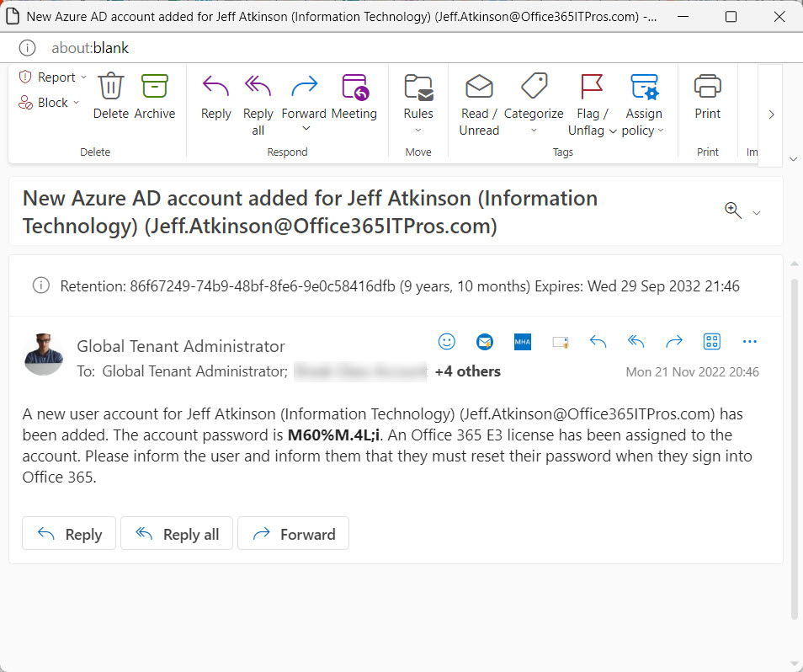Click the message header reply all arrows
This screenshot has width=803, height=672.
tap(635, 342)
